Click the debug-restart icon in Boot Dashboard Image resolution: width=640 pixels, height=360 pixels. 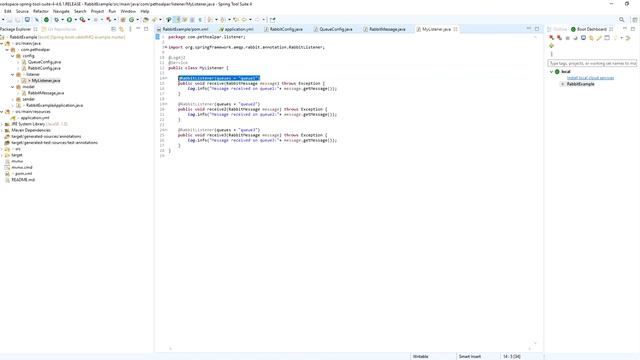(x=559, y=38)
